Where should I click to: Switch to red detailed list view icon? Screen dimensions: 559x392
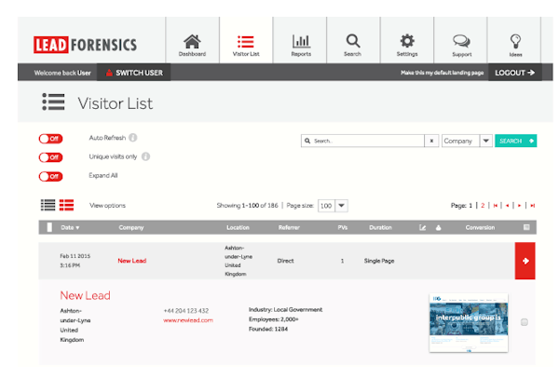66,205
